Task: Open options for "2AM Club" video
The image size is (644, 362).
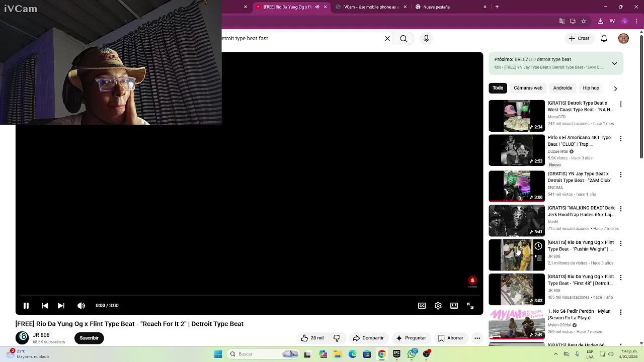Action: click(x=621, y=174)
